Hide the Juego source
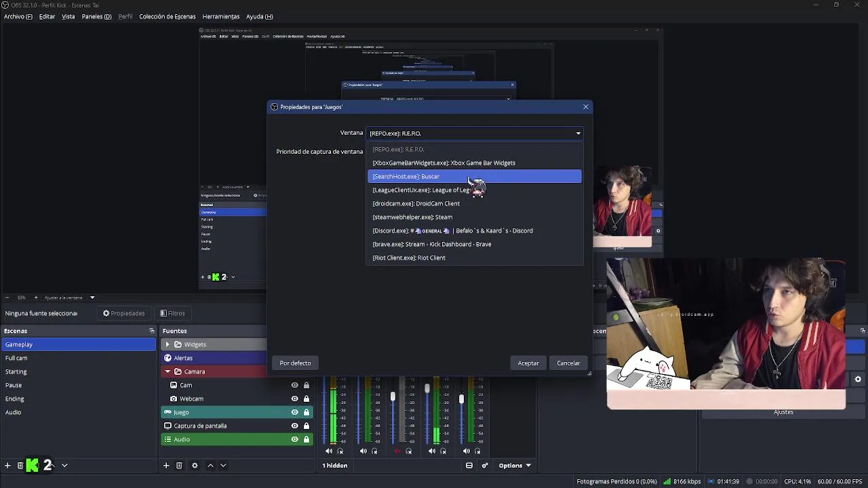This screenshot has width=868, height=488. click(x=294, y=412)
